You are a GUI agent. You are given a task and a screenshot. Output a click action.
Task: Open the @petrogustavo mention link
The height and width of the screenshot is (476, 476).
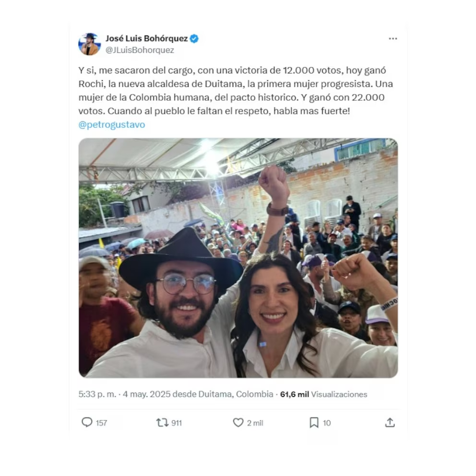pos(112,124)
